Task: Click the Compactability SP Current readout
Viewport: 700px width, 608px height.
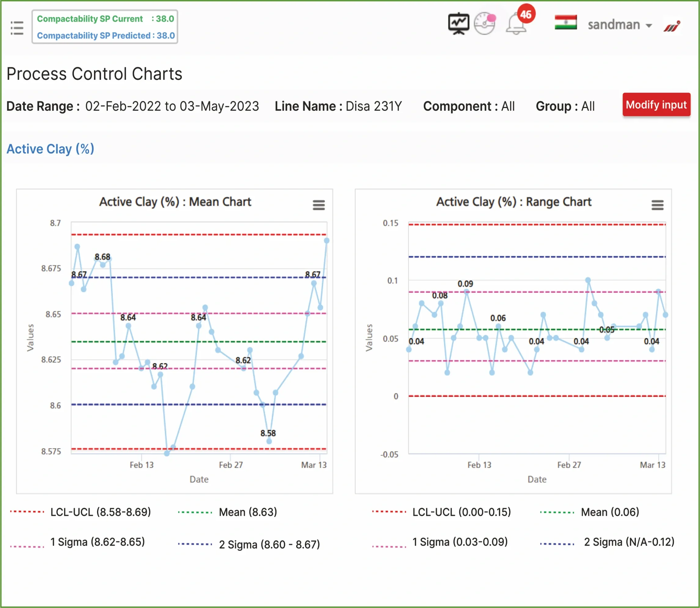Action: tap(105, 19)
